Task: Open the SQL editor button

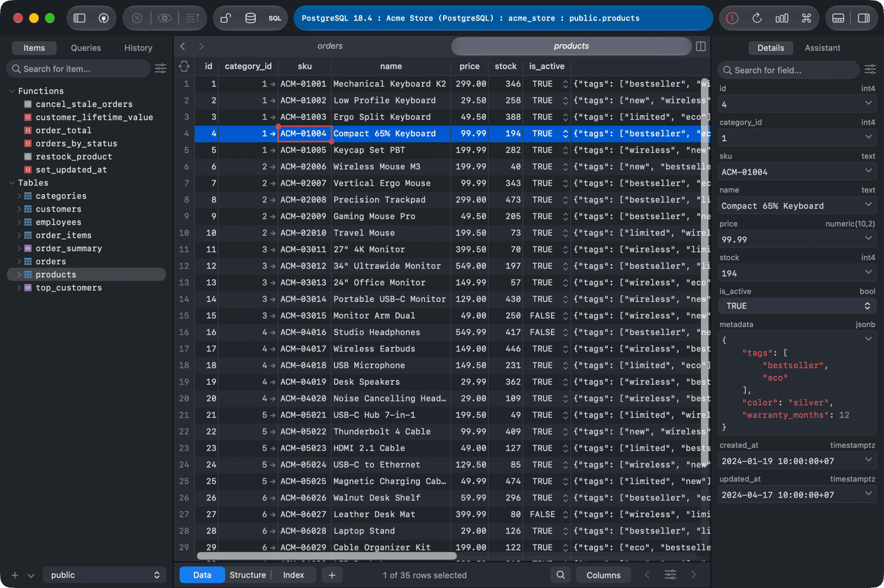Action: (x=275, y=18)
